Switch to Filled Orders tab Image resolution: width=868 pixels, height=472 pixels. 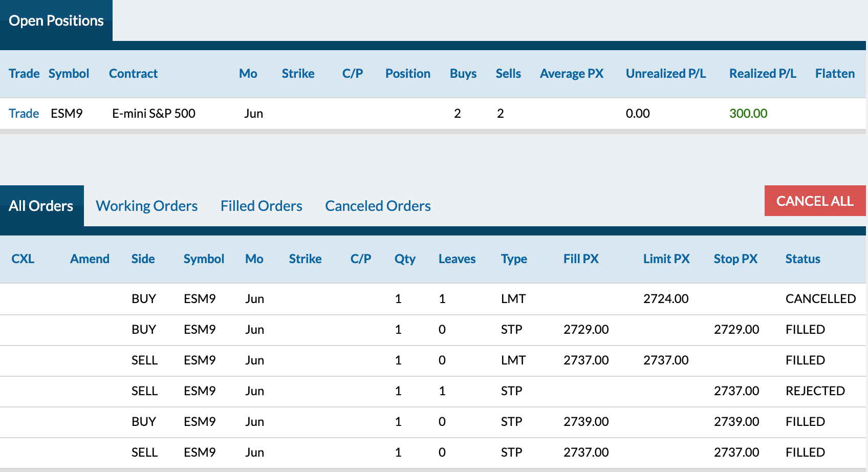[261, 206]
